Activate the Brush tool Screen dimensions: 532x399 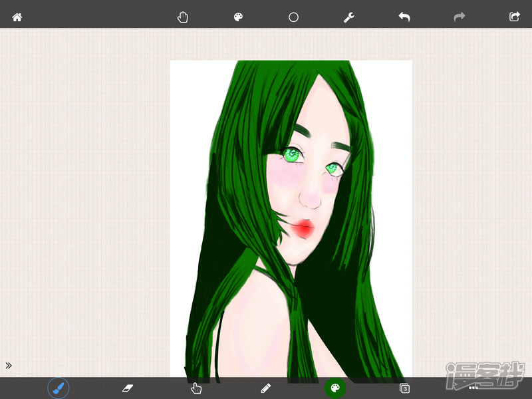(x=59, y=388)
